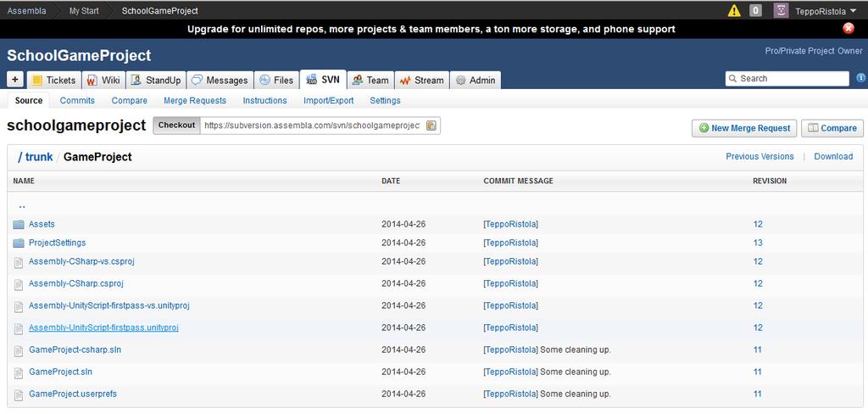The height and width of the screenshot is (414, 868).
Task: Navigate to trunk in the breadcrumb path
Action: coord(39,157)
